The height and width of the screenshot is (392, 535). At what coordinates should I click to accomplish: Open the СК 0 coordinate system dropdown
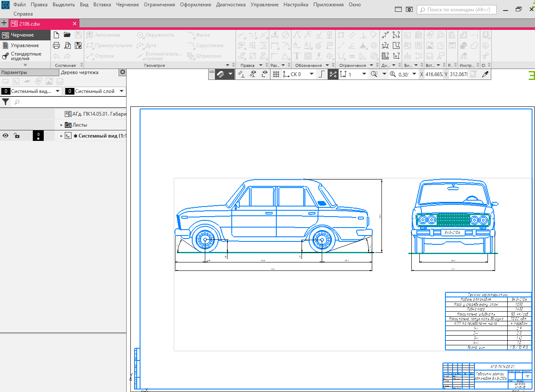312,74
